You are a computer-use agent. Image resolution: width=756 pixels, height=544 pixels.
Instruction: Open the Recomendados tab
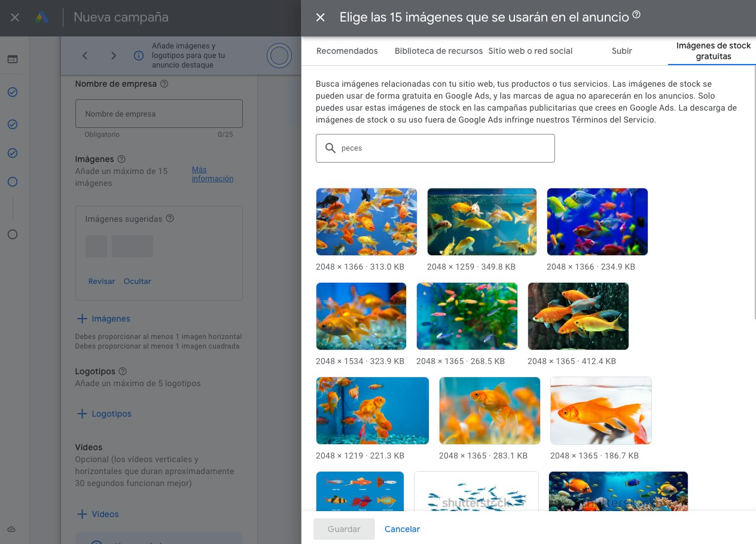point(347,51)
